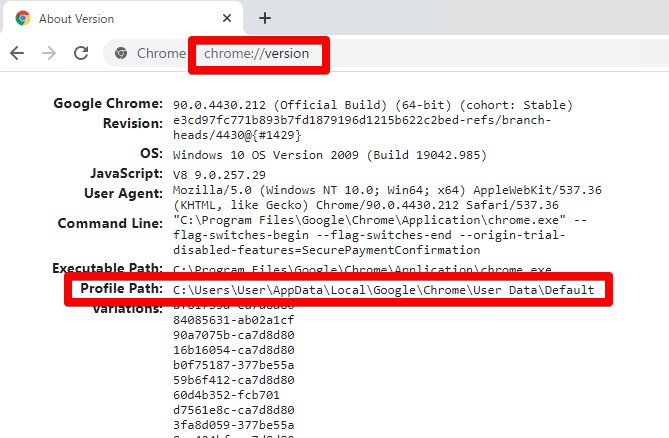
Task: Click variation 90a7075b-ca7d8d80
Action: tap(234, 335)
